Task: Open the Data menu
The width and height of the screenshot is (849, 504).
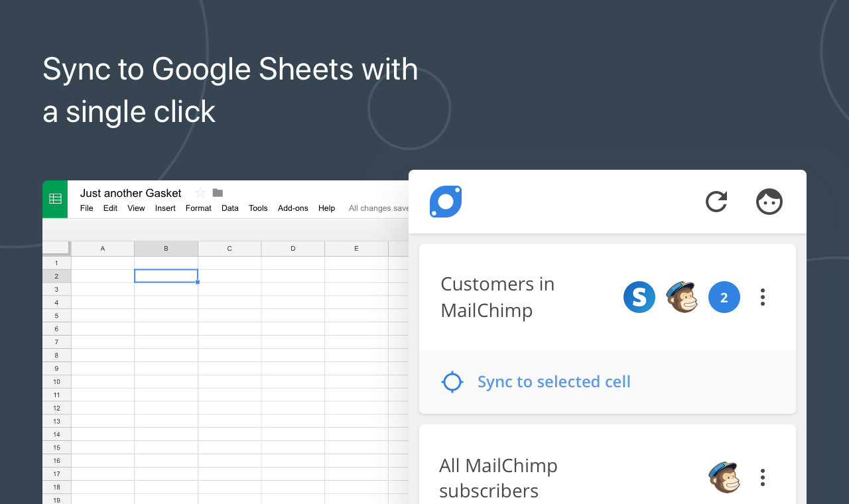Action: pos(230,208)
